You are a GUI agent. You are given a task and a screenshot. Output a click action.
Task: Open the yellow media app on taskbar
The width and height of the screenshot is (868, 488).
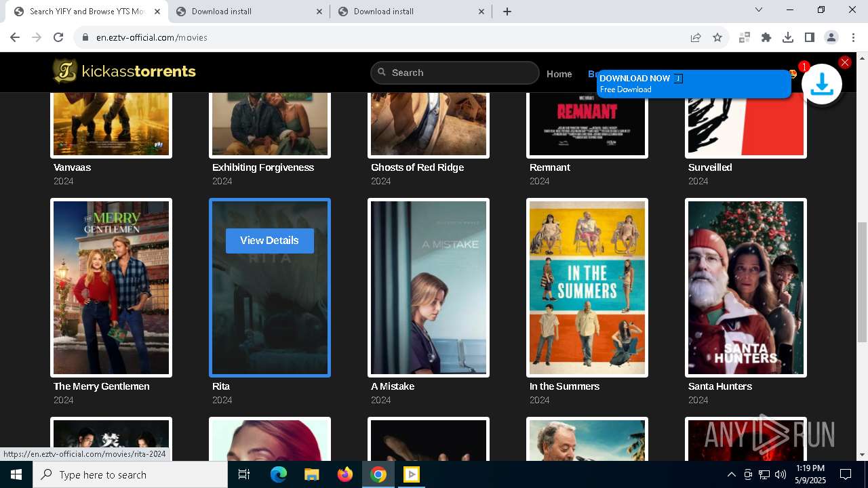pos(412,474)
